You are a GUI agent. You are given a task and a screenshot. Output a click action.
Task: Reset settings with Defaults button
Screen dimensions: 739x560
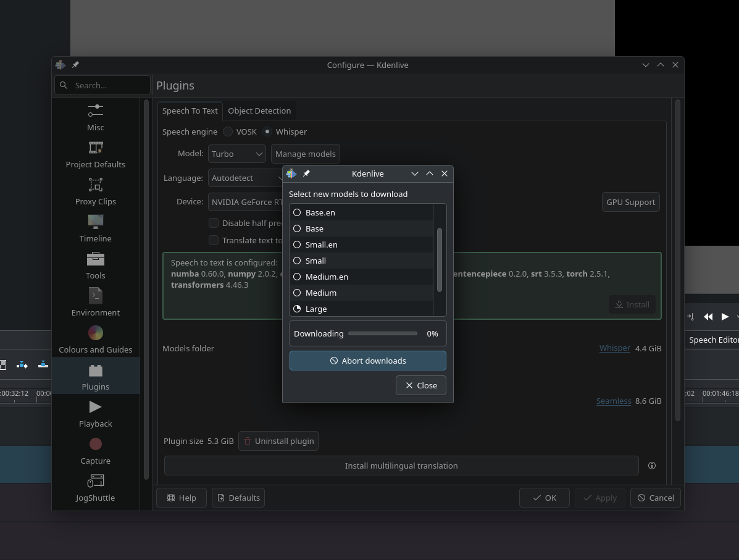pyautogui.click(x=238, y=498)
